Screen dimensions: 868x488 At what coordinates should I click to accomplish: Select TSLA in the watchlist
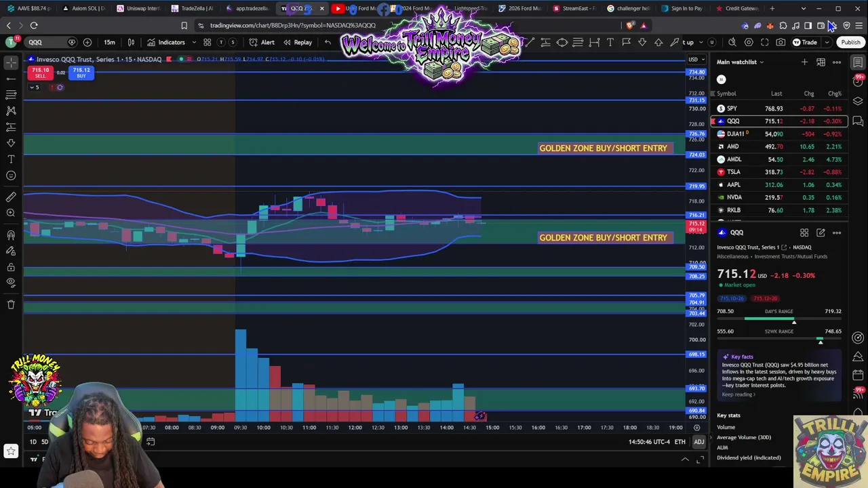(779, 172)
